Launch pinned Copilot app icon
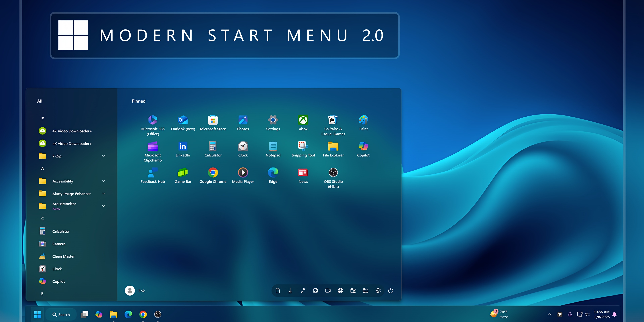This screenshot has height=322, width=644. pyautogui.click(x=363, y=149)
